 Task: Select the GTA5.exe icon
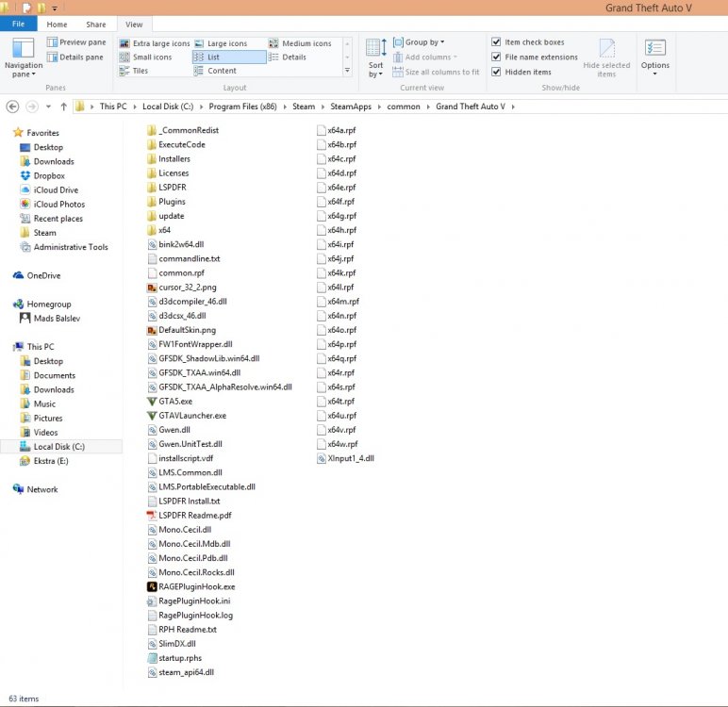(x=152, y=402)
